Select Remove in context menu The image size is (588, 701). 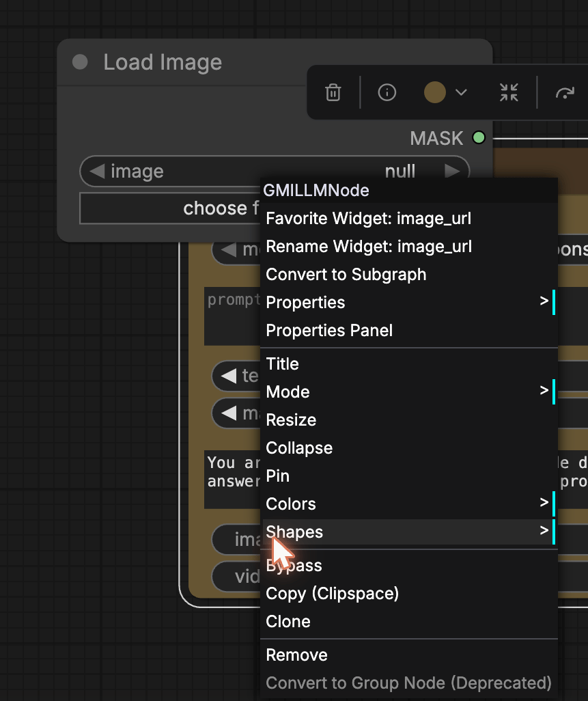point(409,655)
